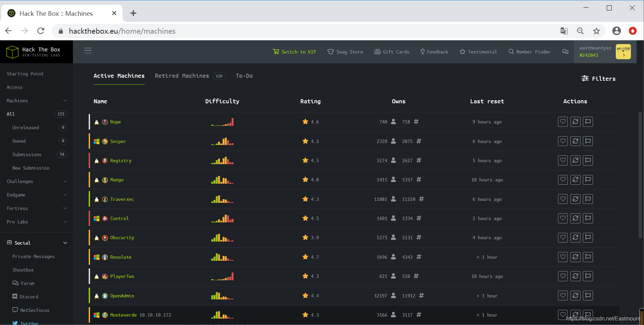Click the flag icon for Registry
The image size is (644, 325).
click(x=588, y=160)
